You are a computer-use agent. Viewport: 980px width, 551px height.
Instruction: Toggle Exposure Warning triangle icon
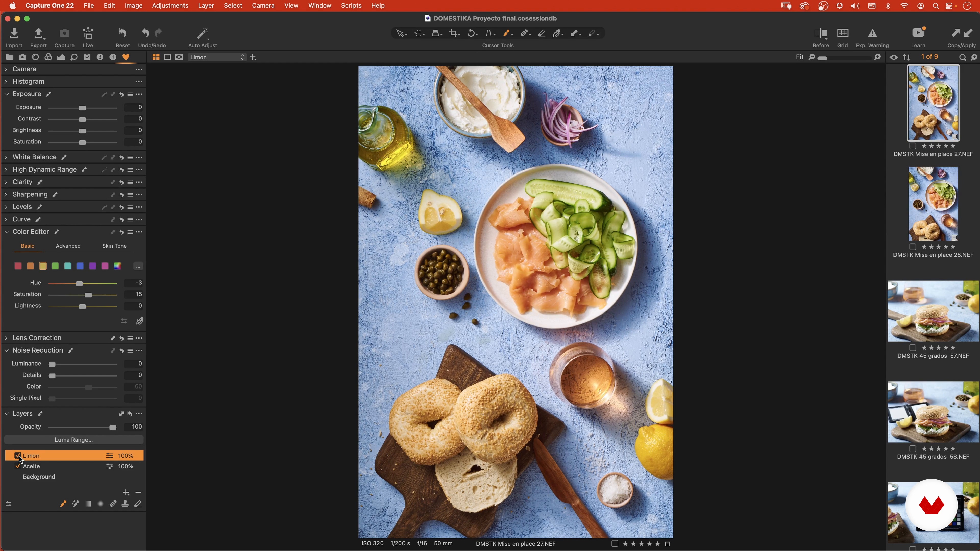click(872, 33)
